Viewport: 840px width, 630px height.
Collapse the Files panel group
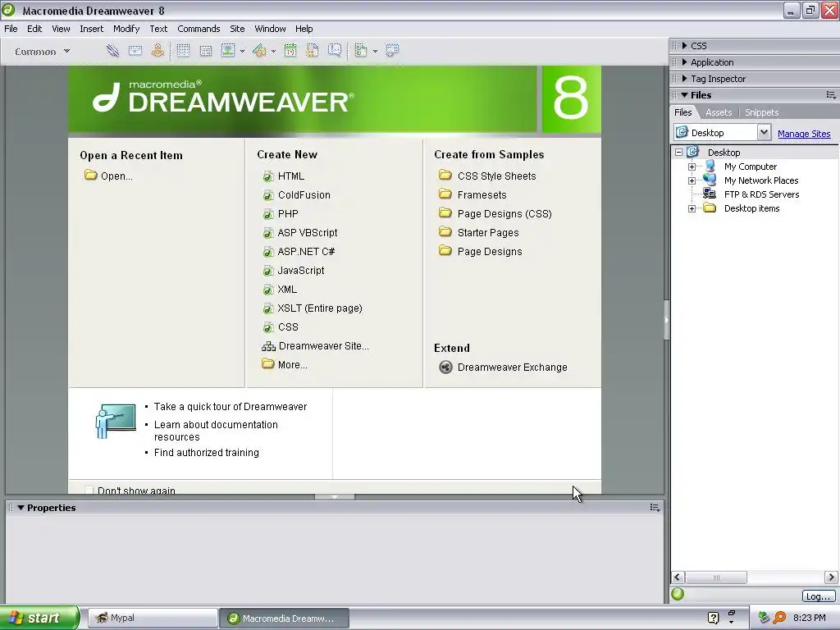pos(684,95)
